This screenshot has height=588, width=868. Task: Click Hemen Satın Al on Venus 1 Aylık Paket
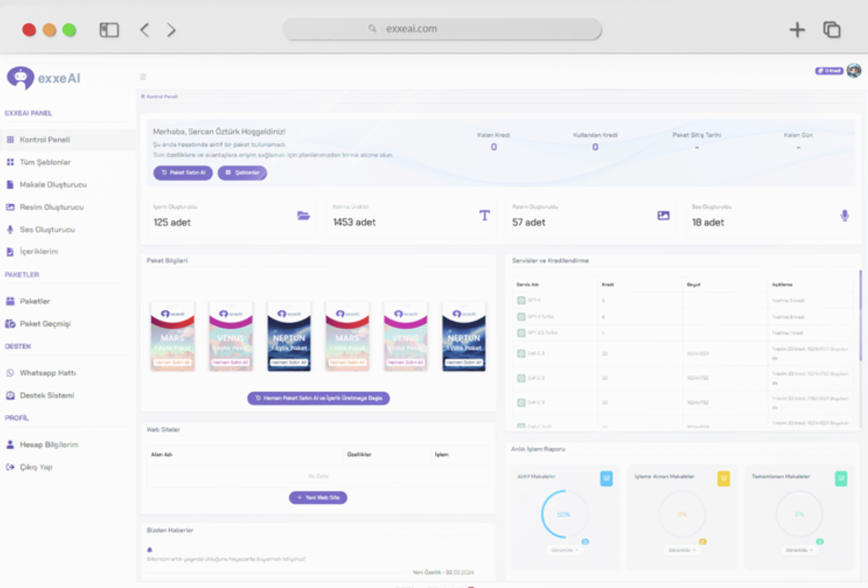coord(231,362)
